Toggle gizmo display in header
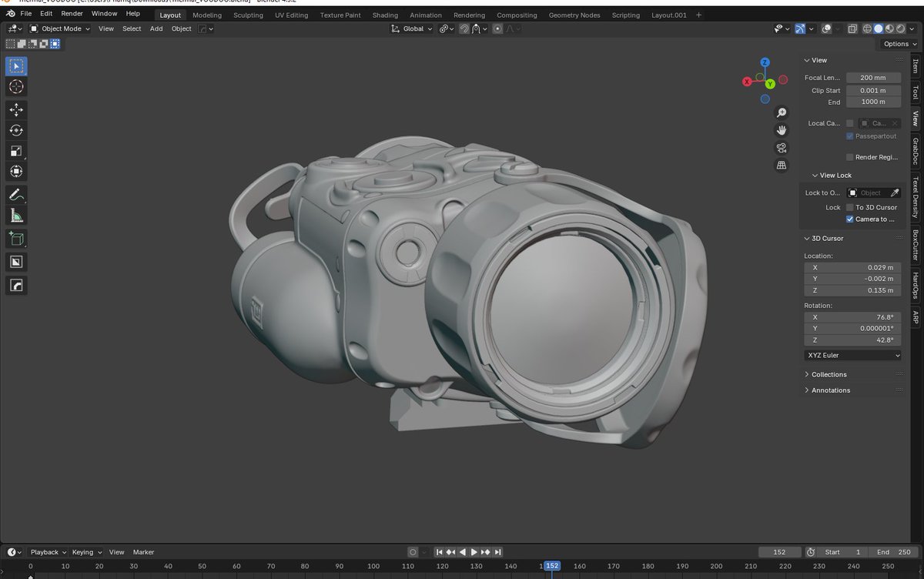This screenshot has width=924, height=579. click(x=800, y=28)
